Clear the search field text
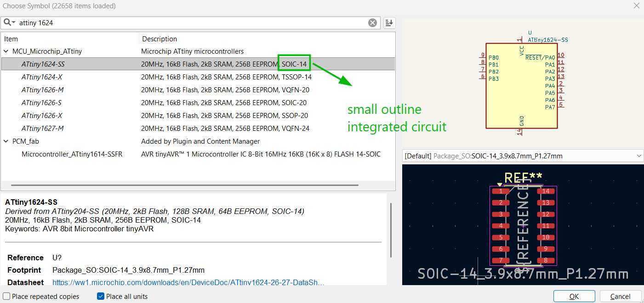Screen dimensions: 644x303 372,23
